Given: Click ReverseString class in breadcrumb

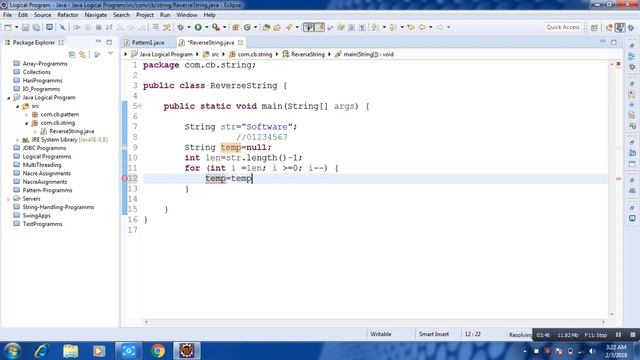Looking at the screenshot, I should pyautogui.click(x=308, y=54).
